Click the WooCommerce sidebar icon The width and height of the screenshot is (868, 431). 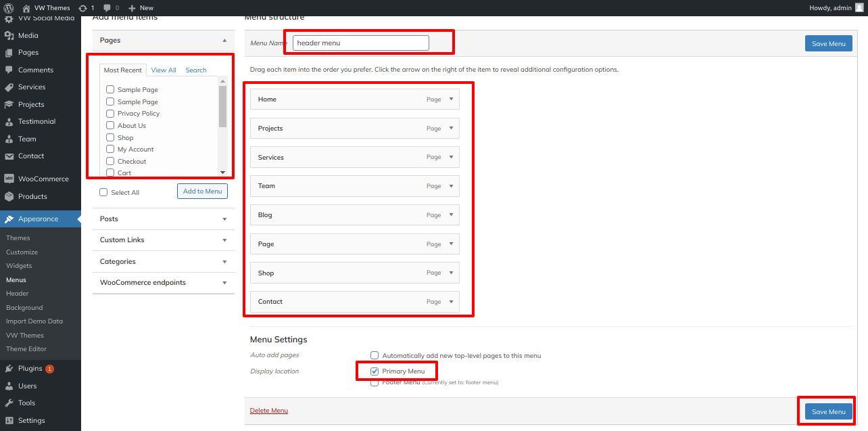tap(9, 179)
